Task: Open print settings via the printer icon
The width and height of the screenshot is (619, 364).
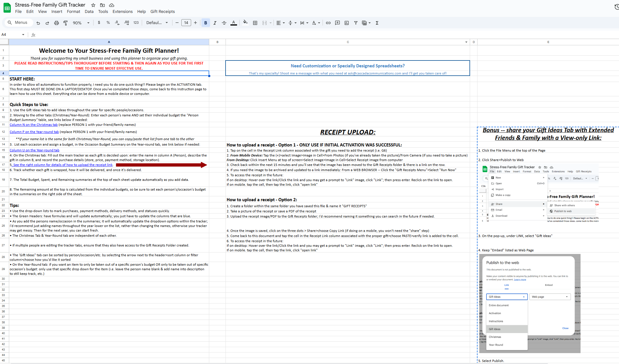Action: (57, 23)
